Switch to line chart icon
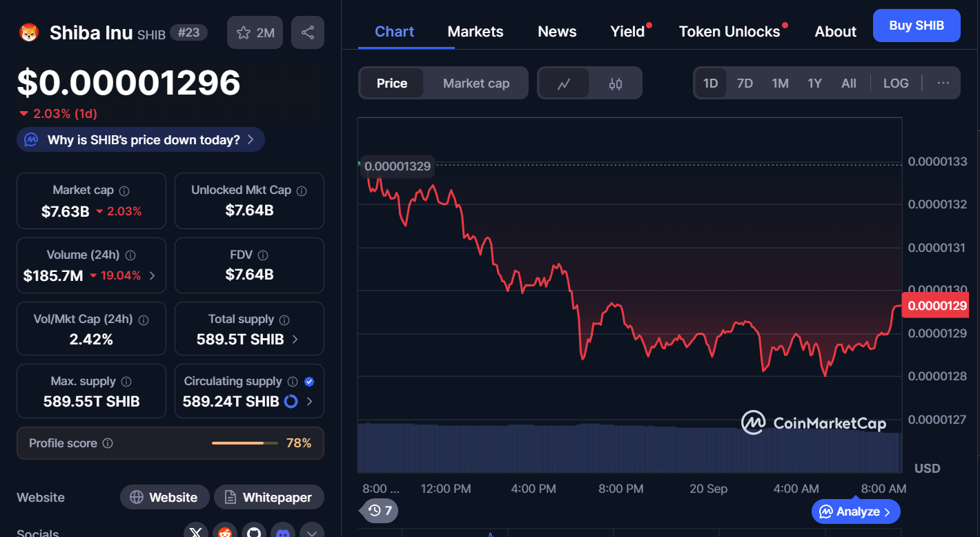 564,84
